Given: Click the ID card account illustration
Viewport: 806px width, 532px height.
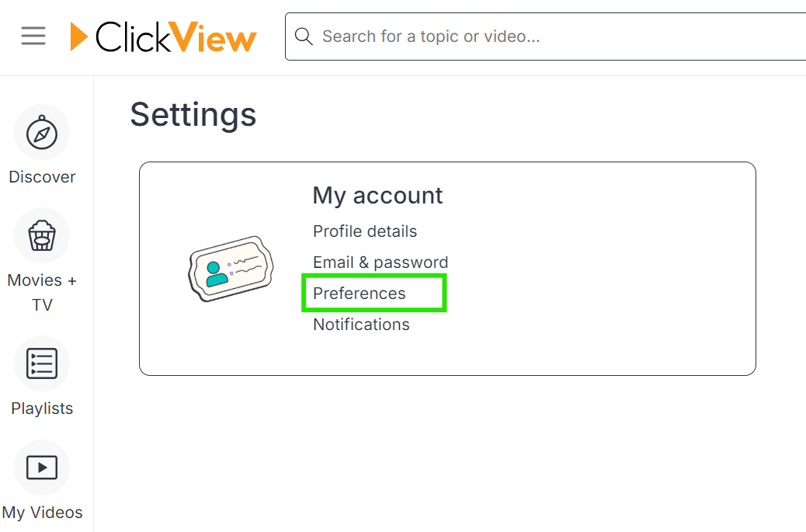Looking at the screenshot, I should pyautogui.click(x=231, y=269).
